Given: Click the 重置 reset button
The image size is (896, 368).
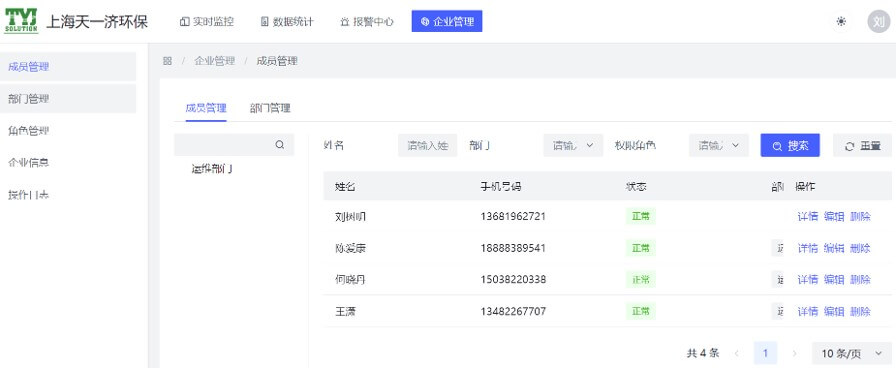Looking at the screenshot, I should [862, 146].
